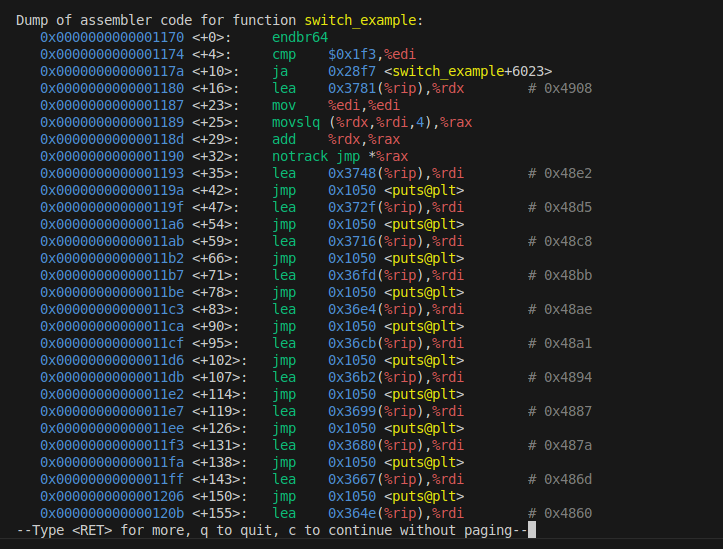Screen dimensions: 723x549
Task: Click address 0x00000000000011c3
Action: [111, 309]
